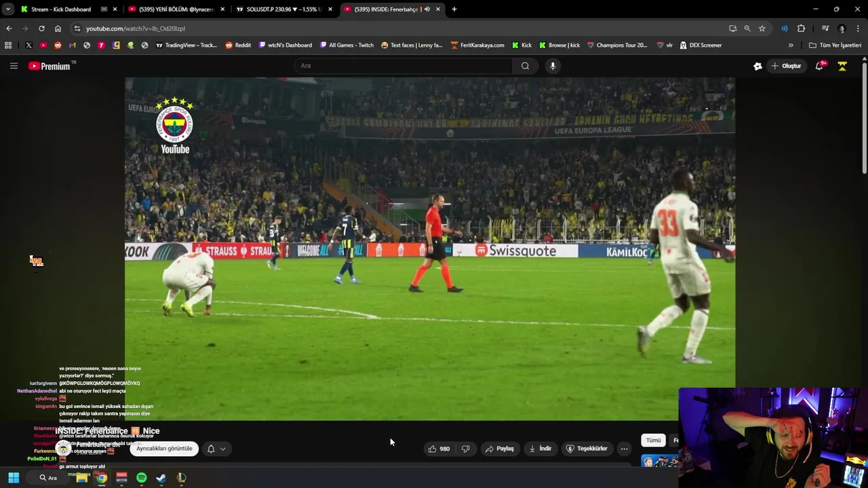Open the YouTube hamburger guide menu

click(x=14, y=66)
